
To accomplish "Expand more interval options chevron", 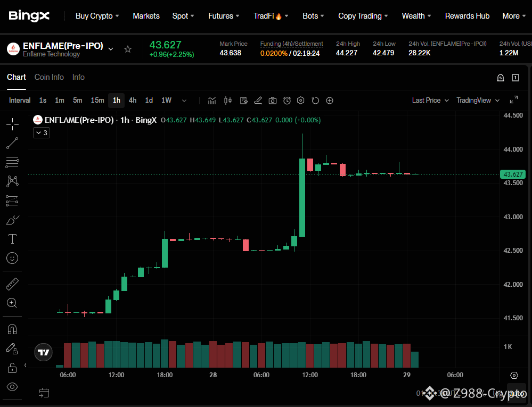I will 184,101.
